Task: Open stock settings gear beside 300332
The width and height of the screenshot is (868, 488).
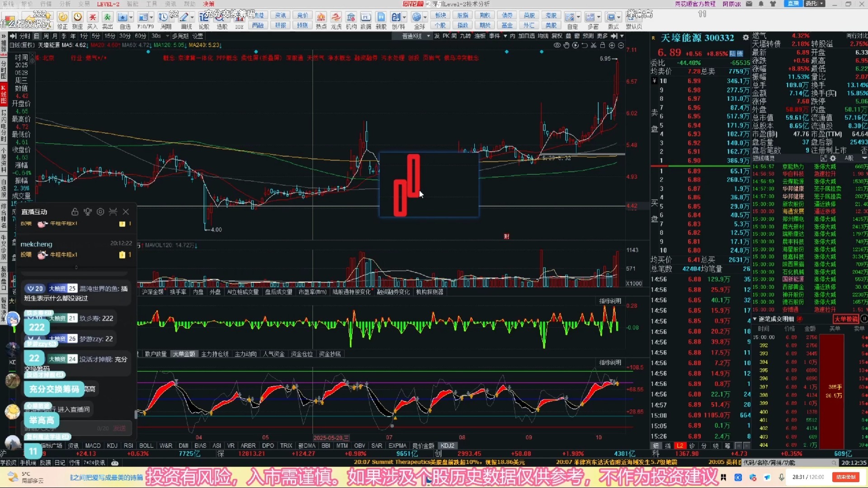Action: (745, 38)
